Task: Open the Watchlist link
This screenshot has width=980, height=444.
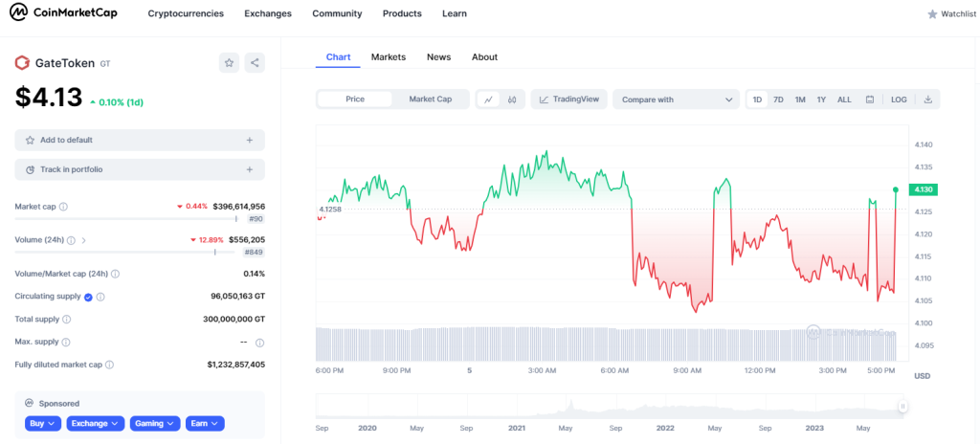Action: tap(951, 13)
